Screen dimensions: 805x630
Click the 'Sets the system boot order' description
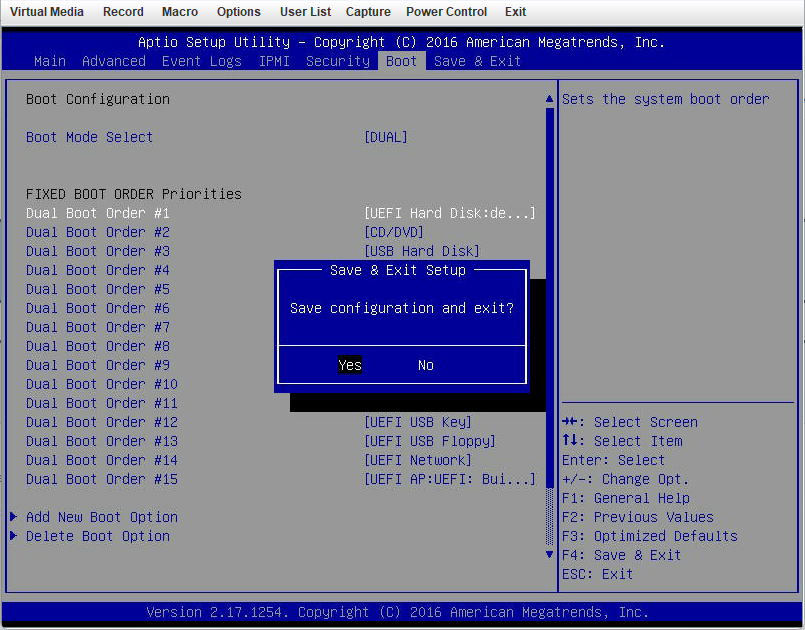pyautogui.click(x=665, y=99)
